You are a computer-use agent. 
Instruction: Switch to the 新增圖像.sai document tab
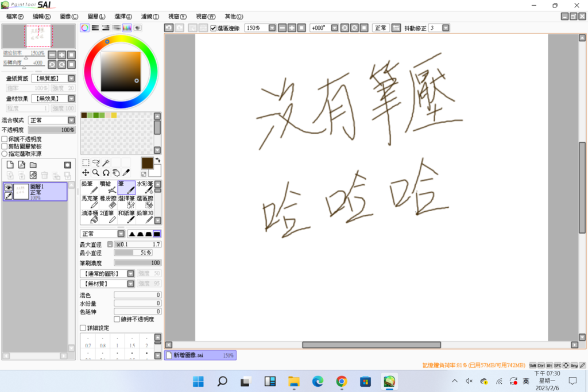click(200, 355)
